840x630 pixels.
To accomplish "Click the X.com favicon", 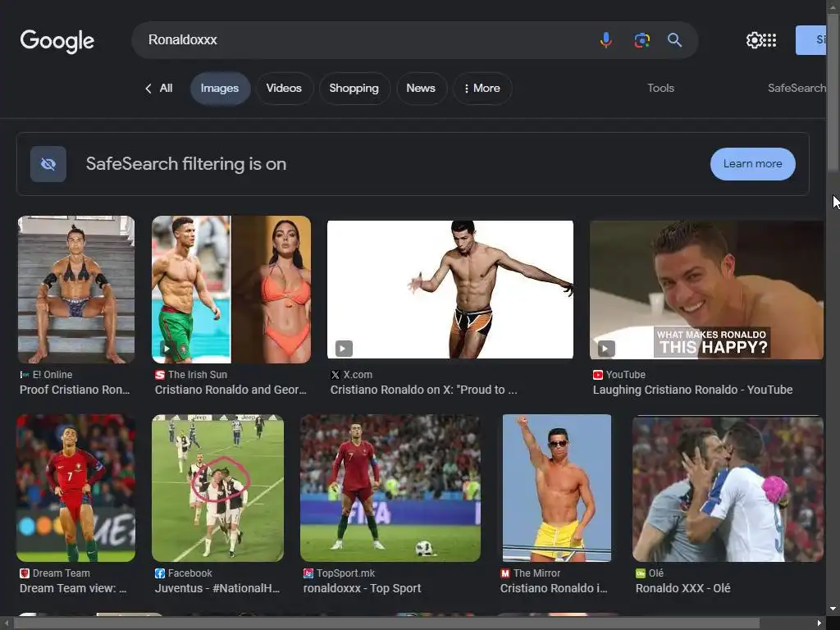I will (335, 374).
